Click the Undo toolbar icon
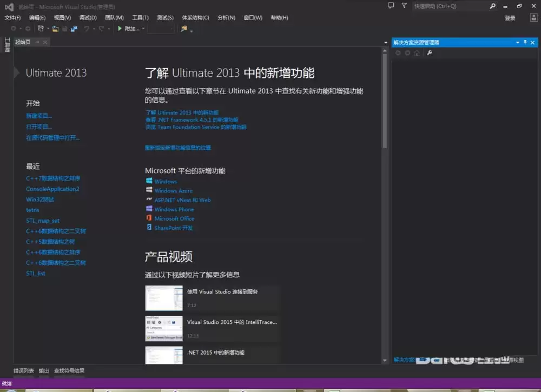This screenshot has width=541, height=392. 85,29
